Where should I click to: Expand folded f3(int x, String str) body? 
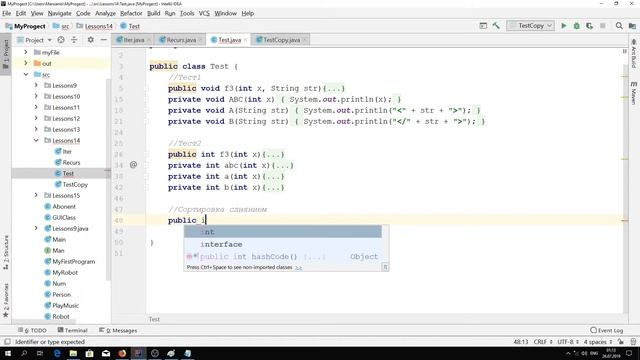334,89
